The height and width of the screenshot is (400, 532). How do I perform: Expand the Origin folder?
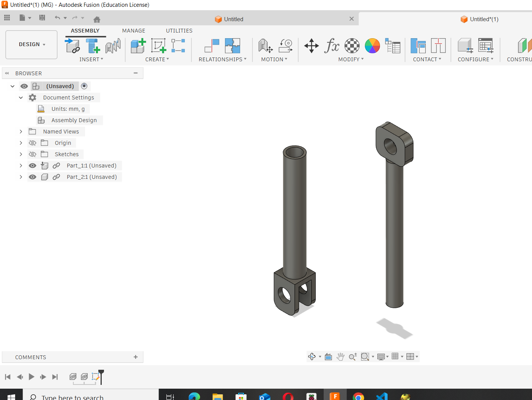pyautogui.click(x=21, y=143)
